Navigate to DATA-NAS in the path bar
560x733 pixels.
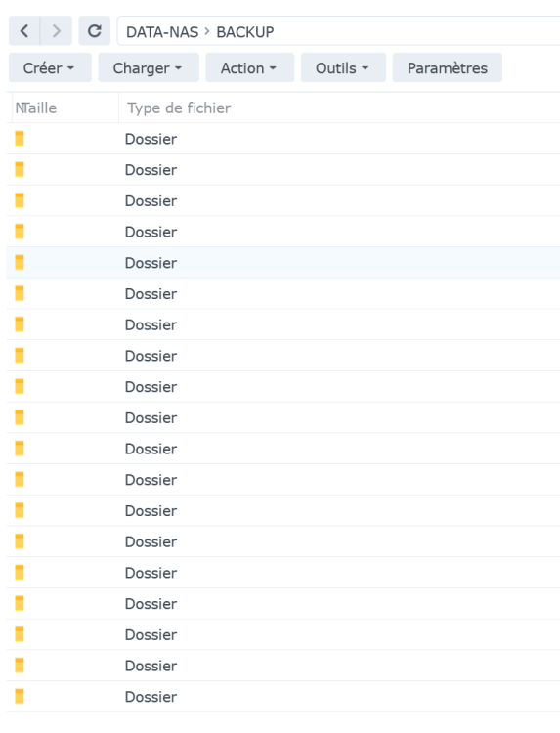click(x=162, y=32)
